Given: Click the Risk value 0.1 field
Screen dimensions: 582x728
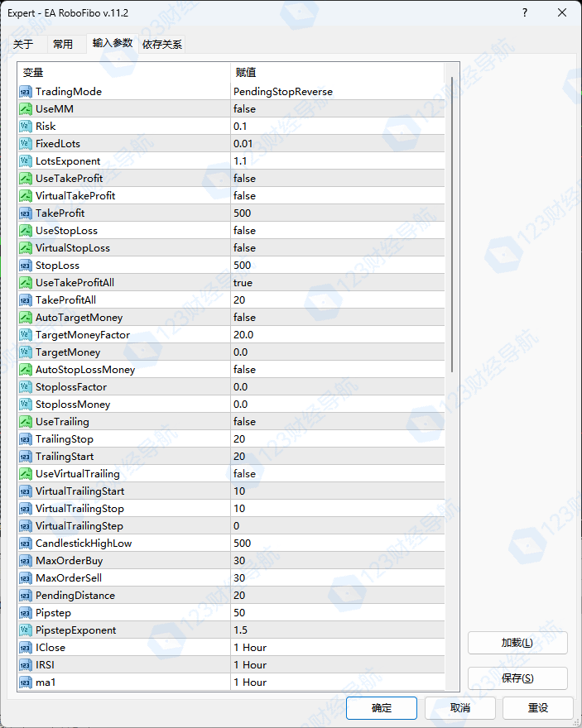Looking at the screenshot, I should (x=337, y=127).
